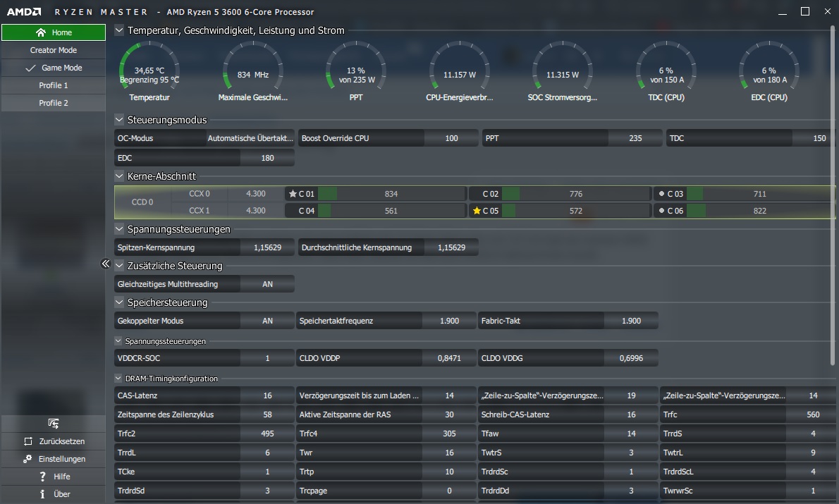Screen dimensions: 839x504
Task: Click the CPU-Energieverbrauch gauge
Action: 459,72
